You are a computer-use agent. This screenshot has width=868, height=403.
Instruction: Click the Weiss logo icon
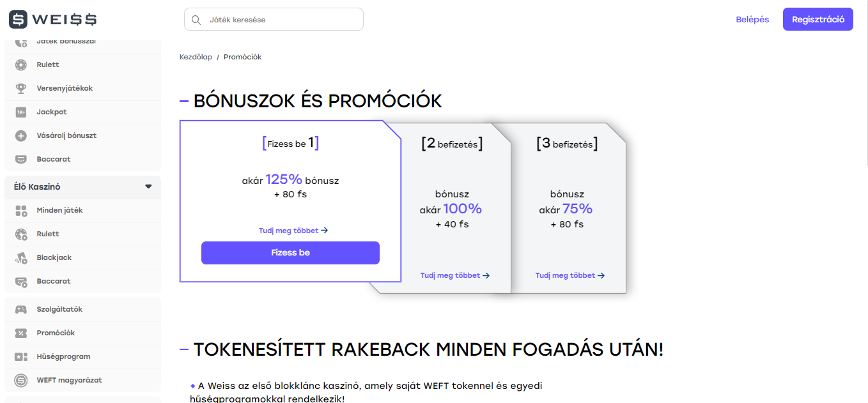(18, 19)
